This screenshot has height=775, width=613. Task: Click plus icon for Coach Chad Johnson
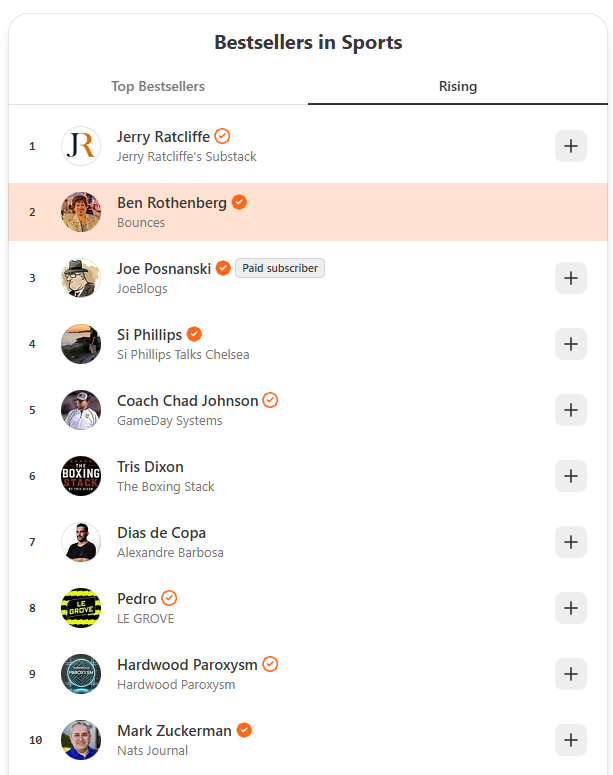click(570, 410)
